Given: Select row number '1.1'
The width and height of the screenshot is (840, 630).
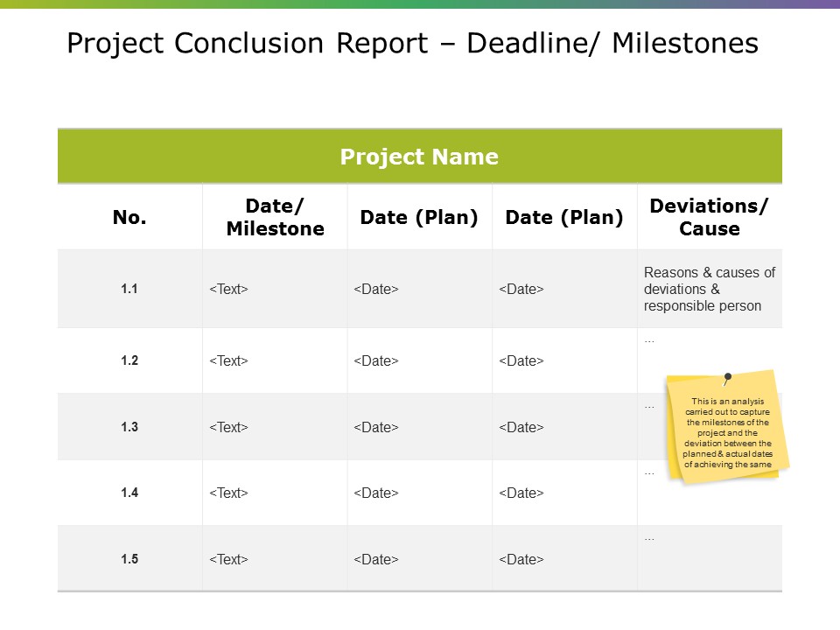Looking at the screenshot, I should coord(129,289).
